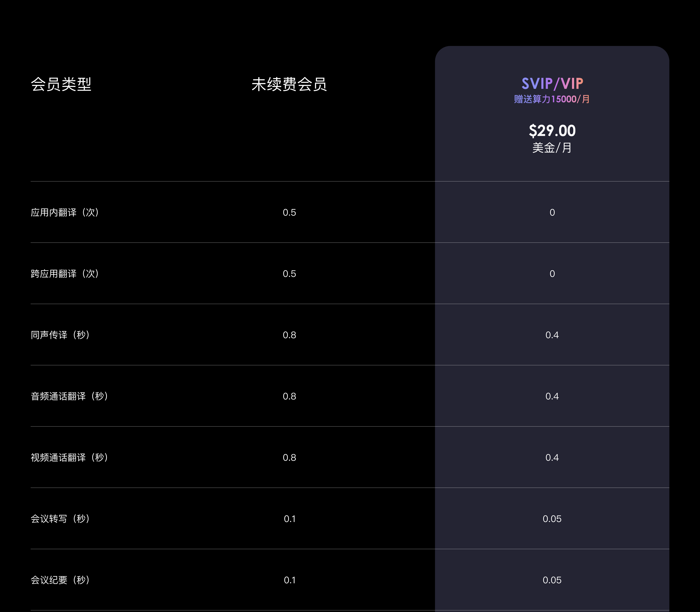Click the $29.00 price
The height and width of the screenshot is (612, 700).
[552, 131]
